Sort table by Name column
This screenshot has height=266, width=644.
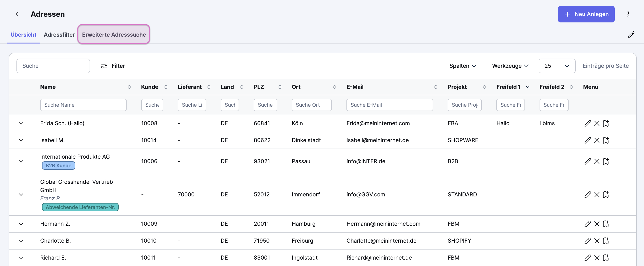129,87
